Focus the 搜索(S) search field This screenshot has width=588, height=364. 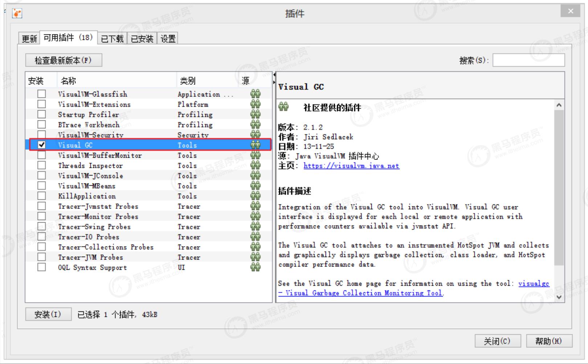(x=528, y=60)
